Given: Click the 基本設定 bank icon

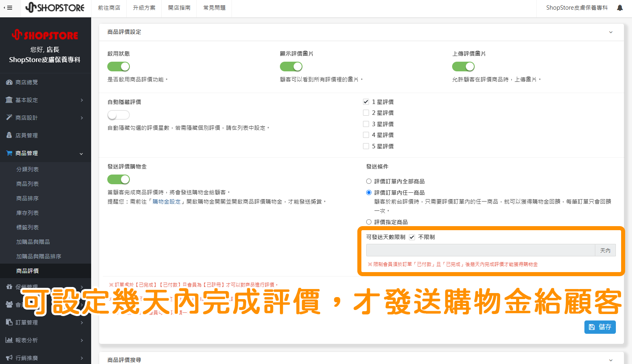Looking at the screenshot, I should (x=9, y=100).
